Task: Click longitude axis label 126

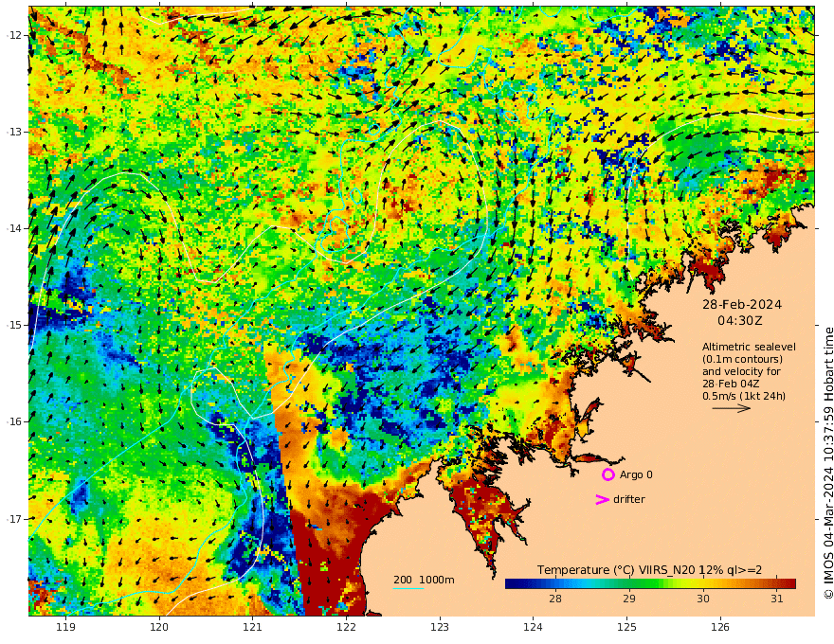Action: (x=720, y=627)
